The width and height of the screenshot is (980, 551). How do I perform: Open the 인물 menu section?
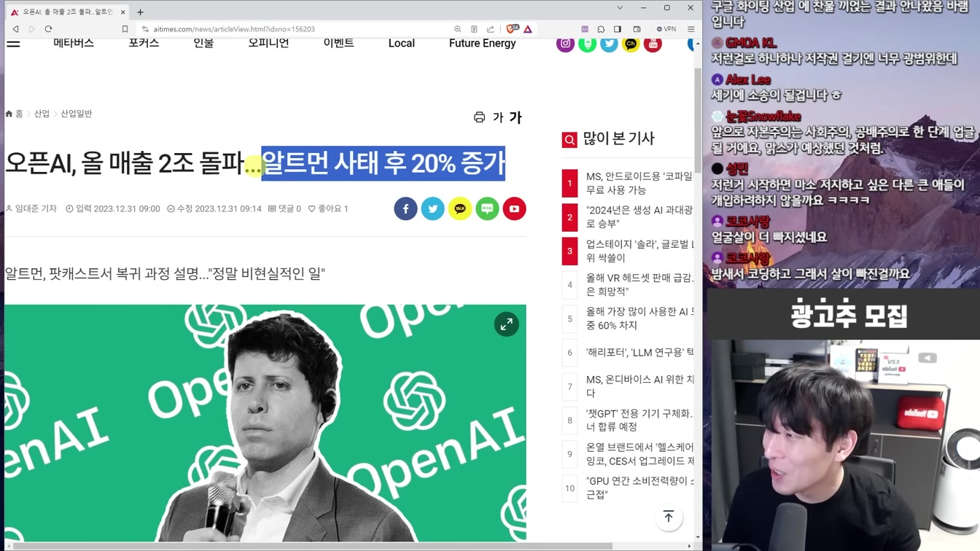click(x=203, y=43)
